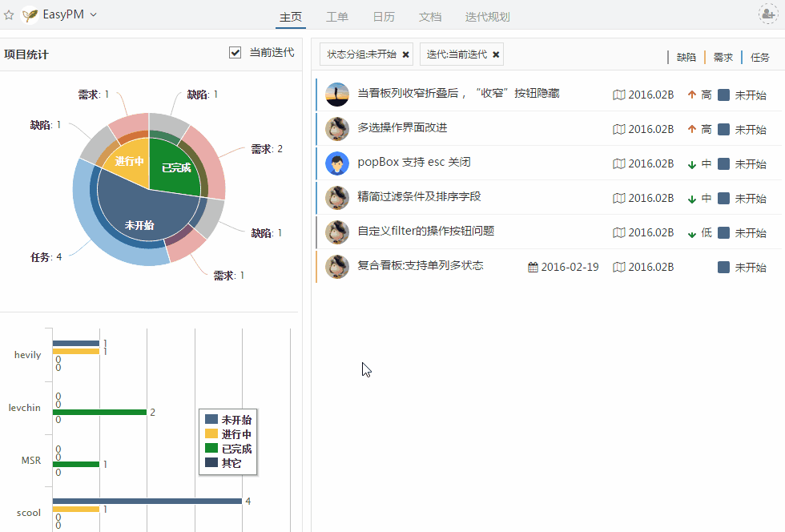Click levchin's 已完成 bar with value 2
Image resolution: width=785 pixels, height=532 pixels.
(99, 413)
